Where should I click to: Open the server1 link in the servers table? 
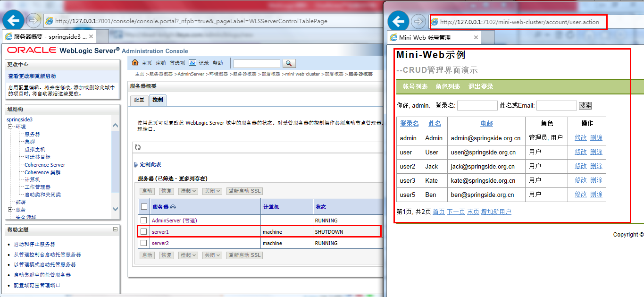(x=160, y=232)
